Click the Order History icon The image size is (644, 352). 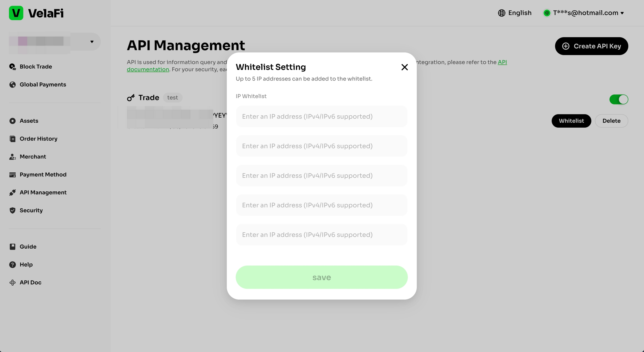(13, 139)
